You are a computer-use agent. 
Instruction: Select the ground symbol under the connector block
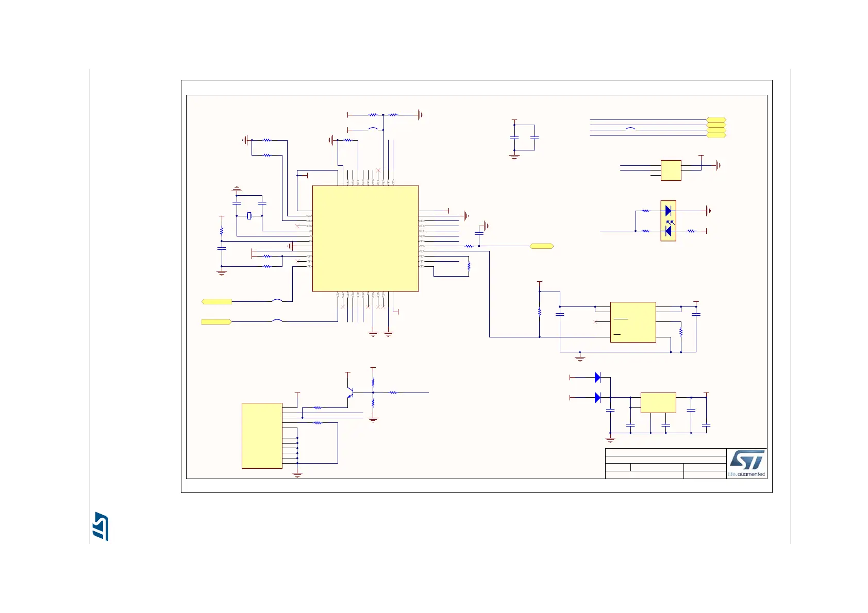(x=297, y=475)
